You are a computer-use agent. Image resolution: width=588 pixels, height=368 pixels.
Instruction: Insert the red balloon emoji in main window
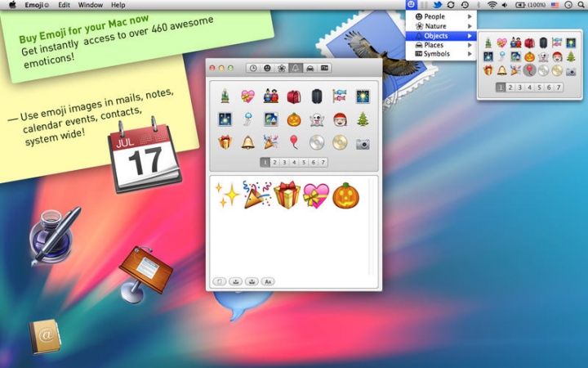coord(294,142)
